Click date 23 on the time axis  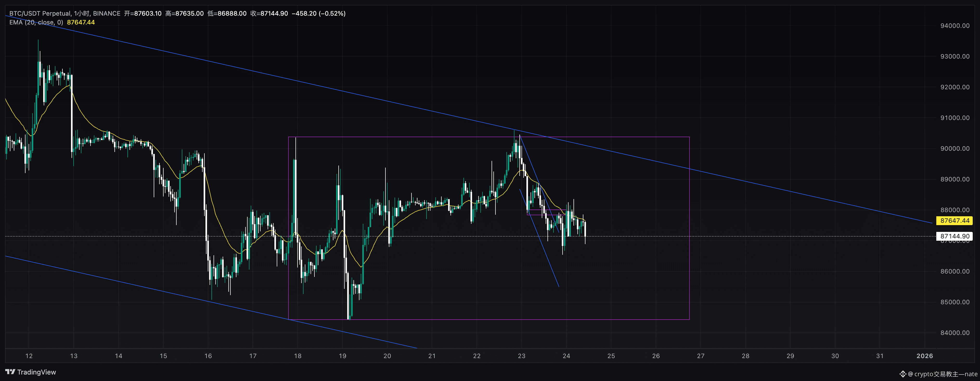(x=521, y=356)
